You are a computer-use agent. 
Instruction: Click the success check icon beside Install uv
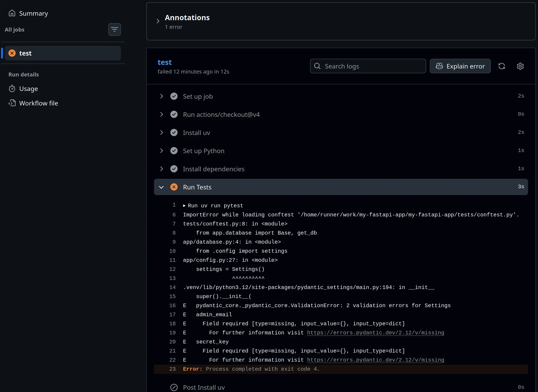pos(174,132)
